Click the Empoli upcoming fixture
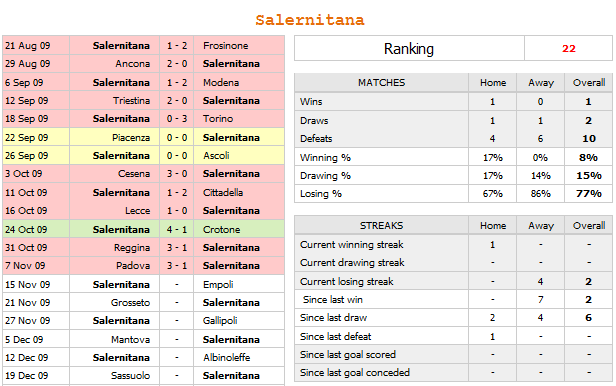The width and height of the screenshot is (616, 386). click(x=218, y=284)
